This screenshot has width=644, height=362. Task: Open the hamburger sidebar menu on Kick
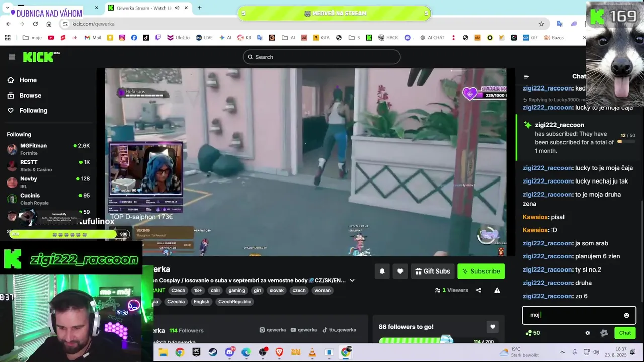12,57
